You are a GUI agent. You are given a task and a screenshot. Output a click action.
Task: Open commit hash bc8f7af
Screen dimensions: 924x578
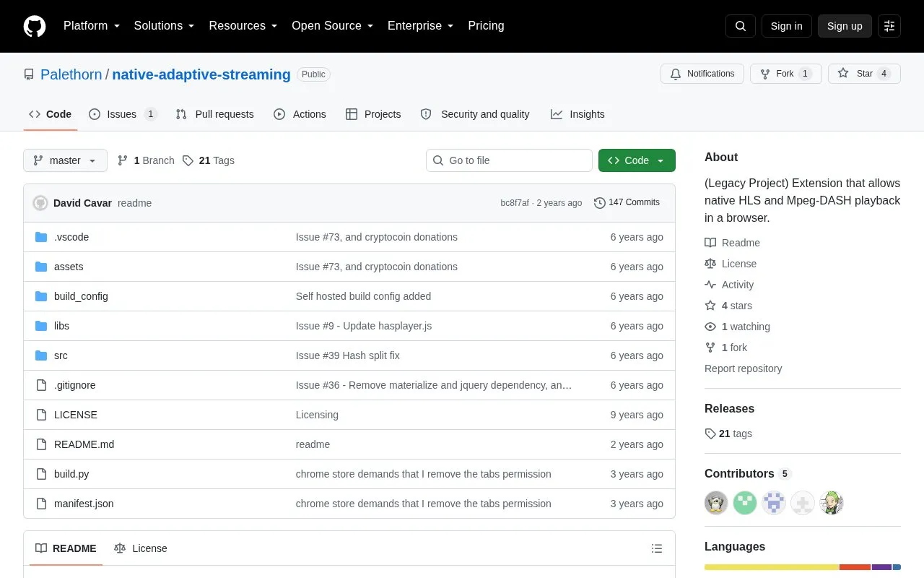point(515,203)
